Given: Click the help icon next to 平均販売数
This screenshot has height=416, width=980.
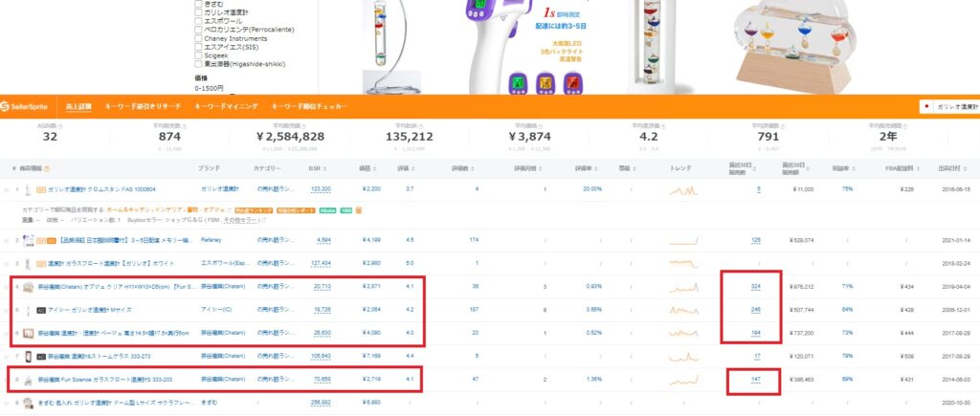Looking at the screenshot, I should (x=183, y=125).
